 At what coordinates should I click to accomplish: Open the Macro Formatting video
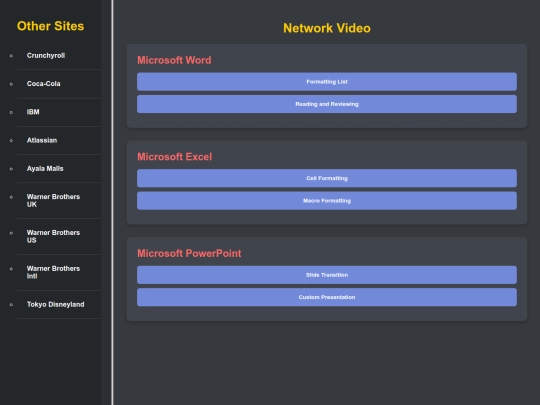point(327,201)
